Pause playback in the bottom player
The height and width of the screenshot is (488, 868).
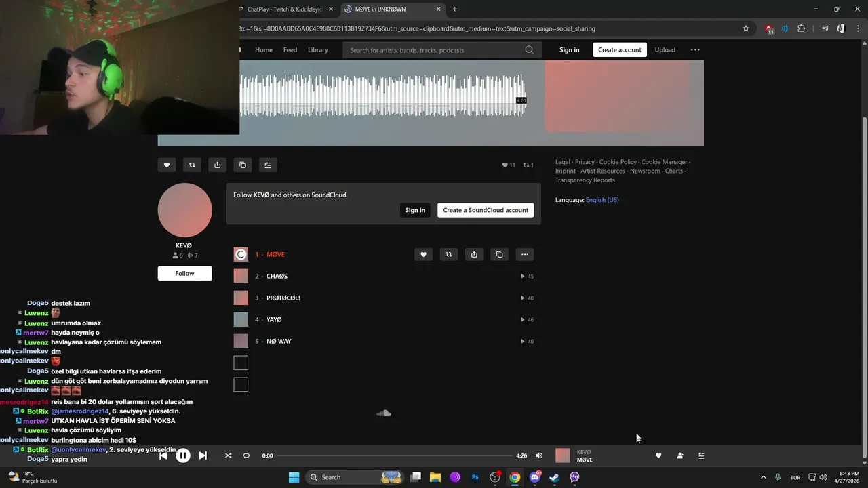(x=183, y=455)
